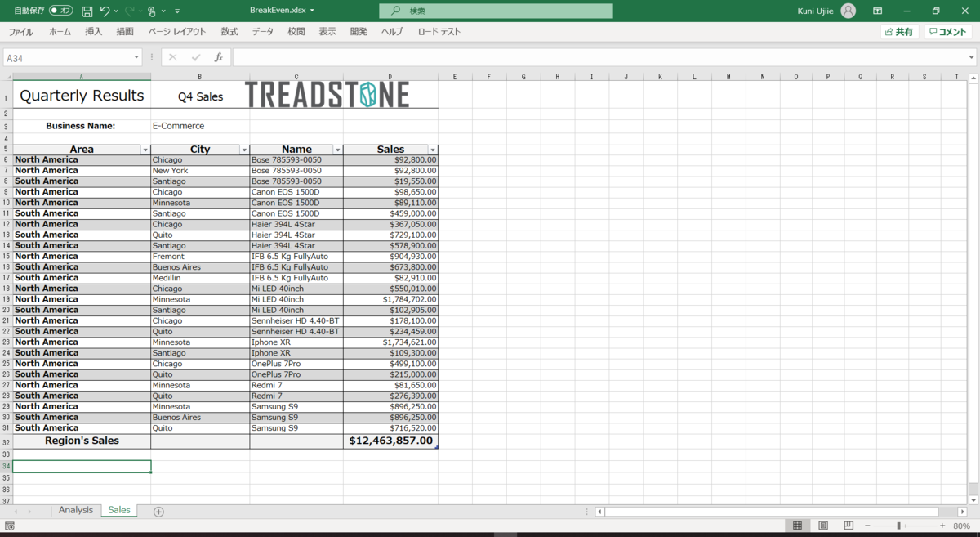The width and height of the screenshot is (980, 537).
Task: Undo the last action
Action: (105, 11)
